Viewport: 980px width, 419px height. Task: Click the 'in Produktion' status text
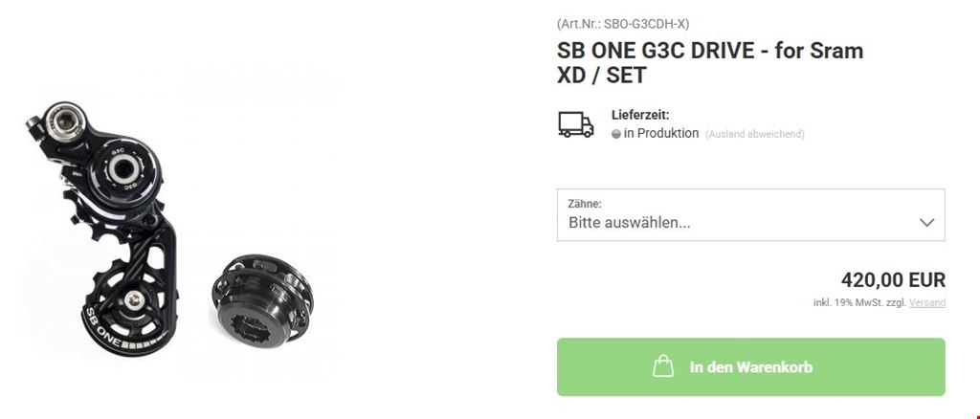pyautogui.click(x=661, y=134)
